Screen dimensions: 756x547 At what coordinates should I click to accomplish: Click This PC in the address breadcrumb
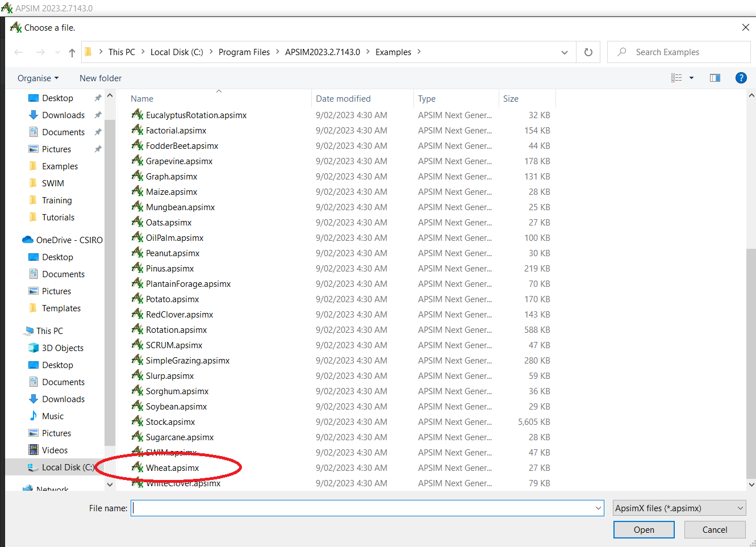122,52
